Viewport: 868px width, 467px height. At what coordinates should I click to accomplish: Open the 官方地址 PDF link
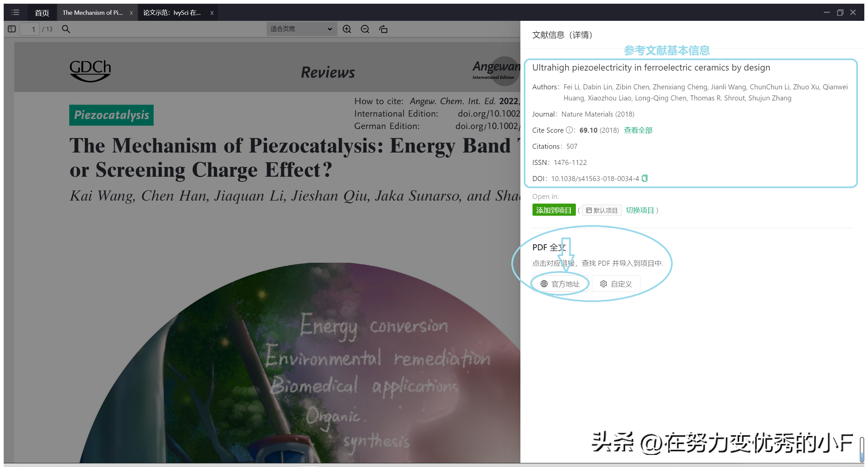560,284
